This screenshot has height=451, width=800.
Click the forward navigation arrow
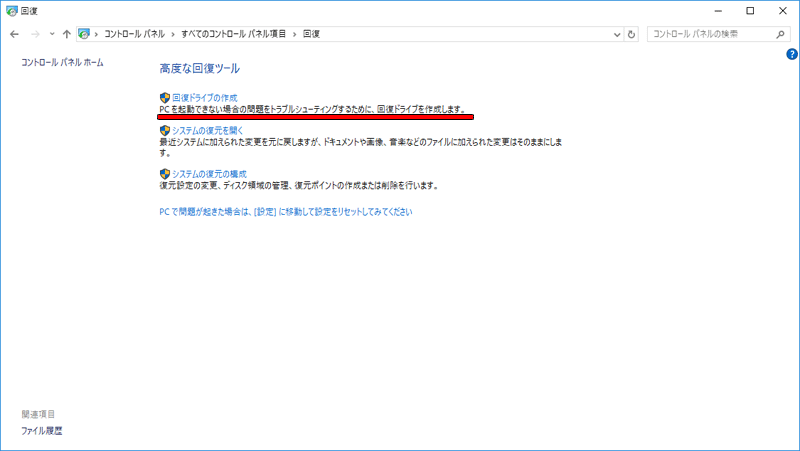point(35,34)
